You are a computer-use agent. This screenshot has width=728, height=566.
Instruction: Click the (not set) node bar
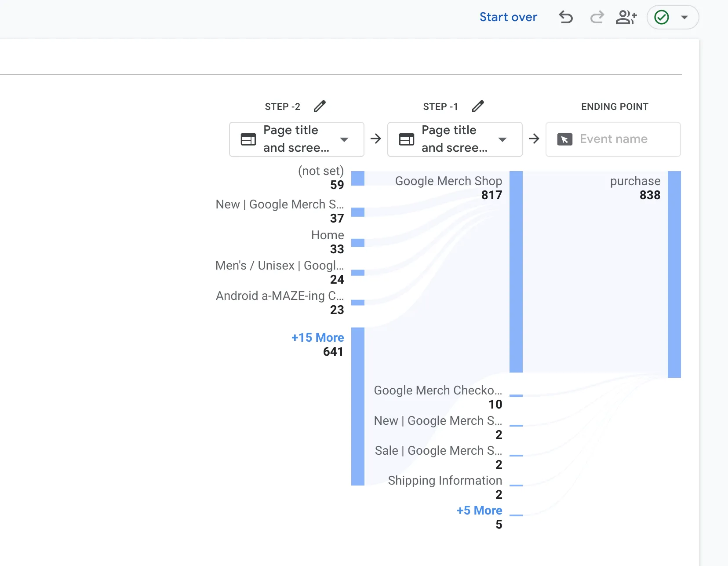coord(358,179)
